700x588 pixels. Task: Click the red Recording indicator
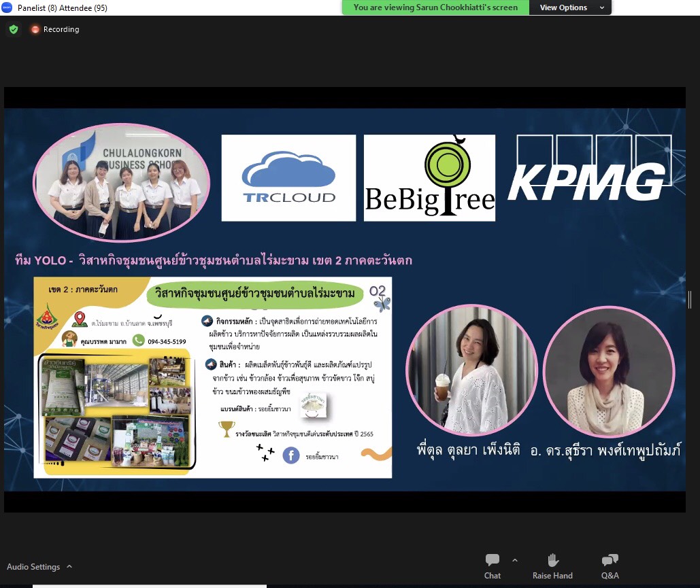coord(35,29)
